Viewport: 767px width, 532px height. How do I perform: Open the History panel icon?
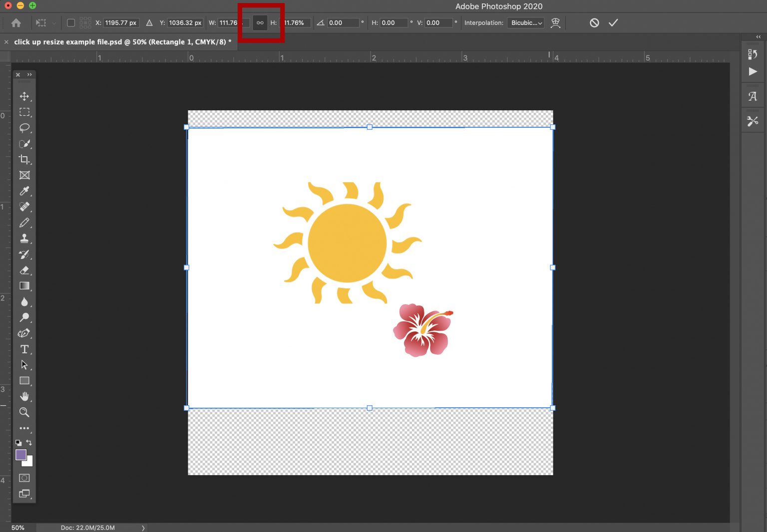point(753,54)
